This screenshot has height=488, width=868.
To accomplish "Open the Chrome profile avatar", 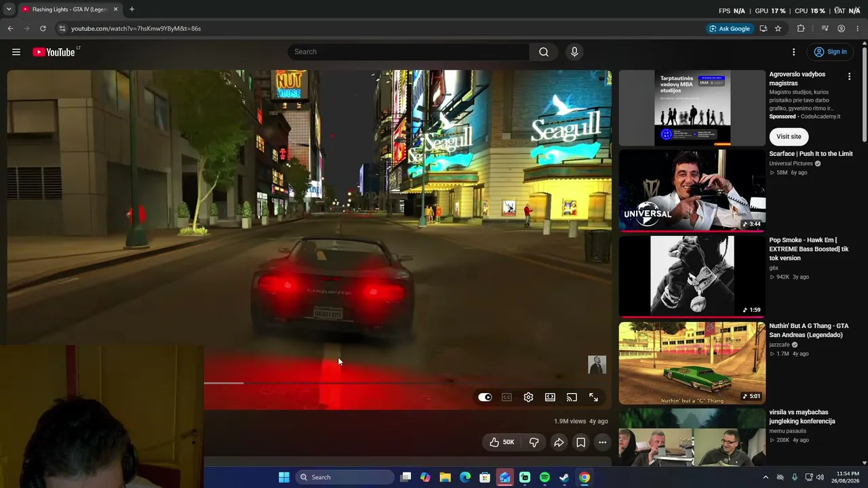I will (x=842, y=28).
